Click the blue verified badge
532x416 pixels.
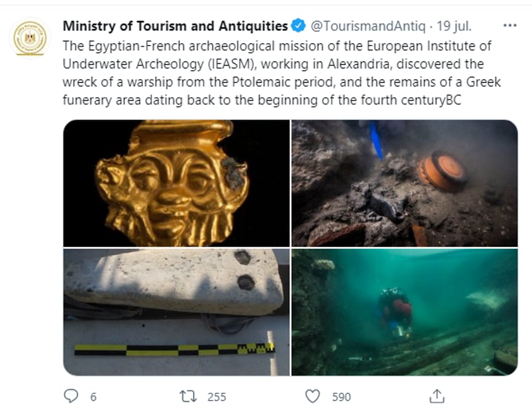[299, 26]
